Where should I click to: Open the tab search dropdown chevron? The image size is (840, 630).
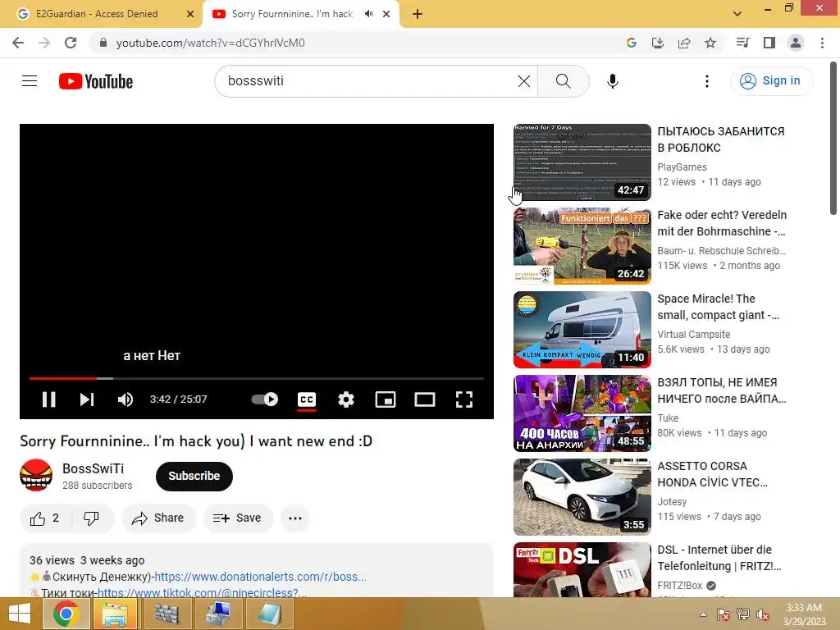737,14
